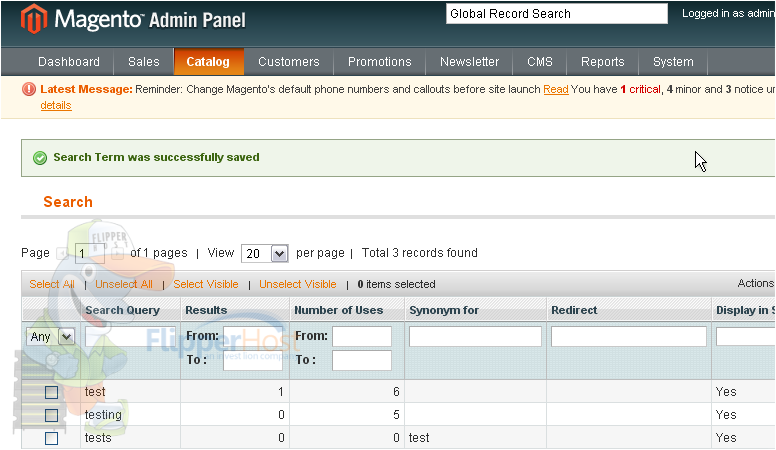Open the Newsletter menu
Image resolution: width=776 pixels, height=450 pixels.
coord(469,62)
